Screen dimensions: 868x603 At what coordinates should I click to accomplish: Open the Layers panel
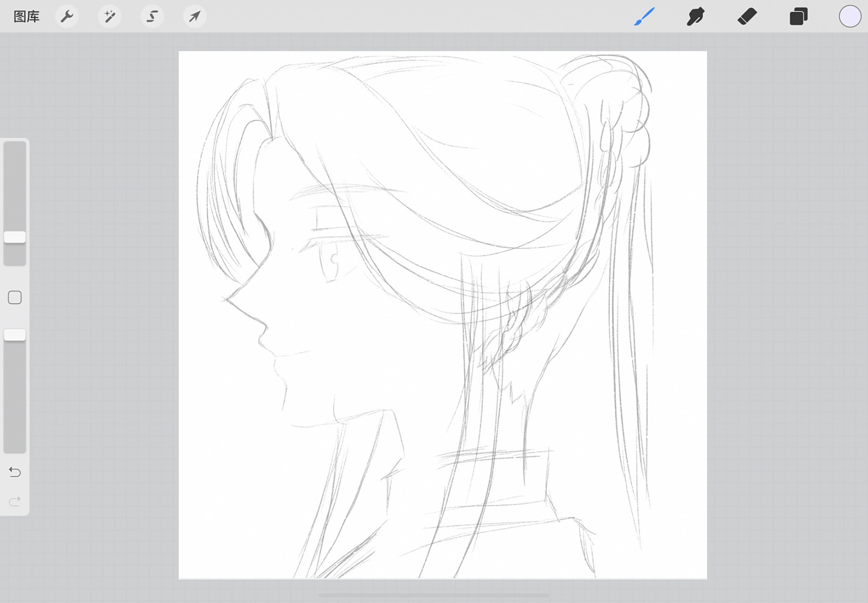pyautogui.click(x=798, y=17)
